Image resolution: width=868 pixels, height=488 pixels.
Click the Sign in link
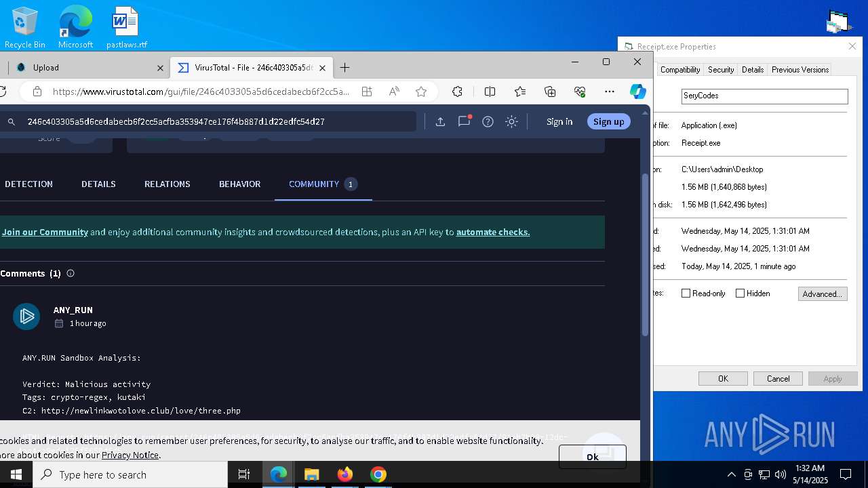coord(559,121)
